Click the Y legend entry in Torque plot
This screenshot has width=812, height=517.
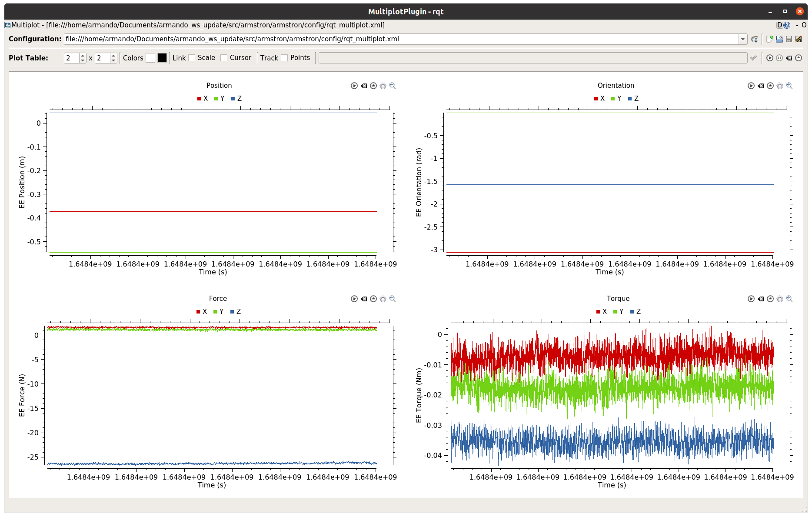tap(619, 312)
